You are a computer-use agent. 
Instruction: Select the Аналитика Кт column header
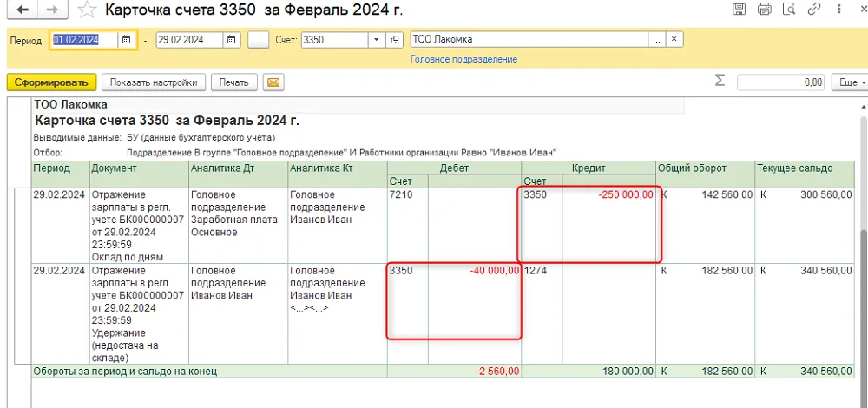point(338,174)
